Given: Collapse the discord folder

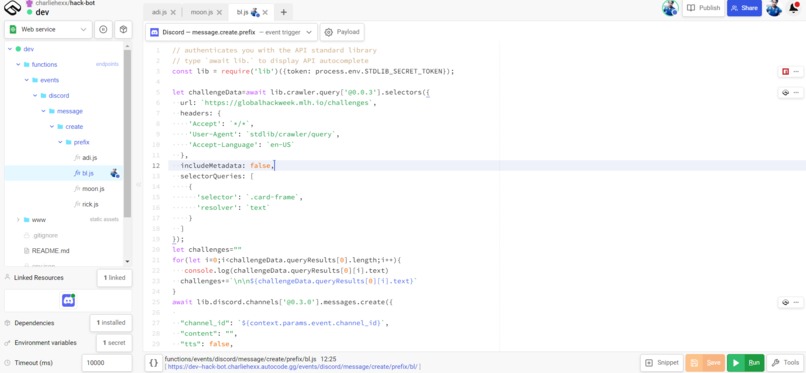Looking at the screenshot, I should click(x=35, y=96).
